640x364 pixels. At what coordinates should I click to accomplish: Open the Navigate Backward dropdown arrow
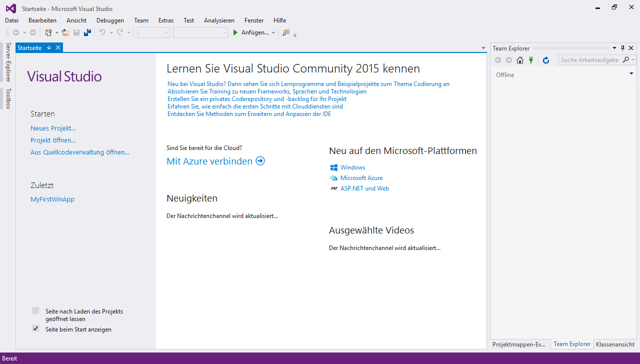(x=24, y=32)
